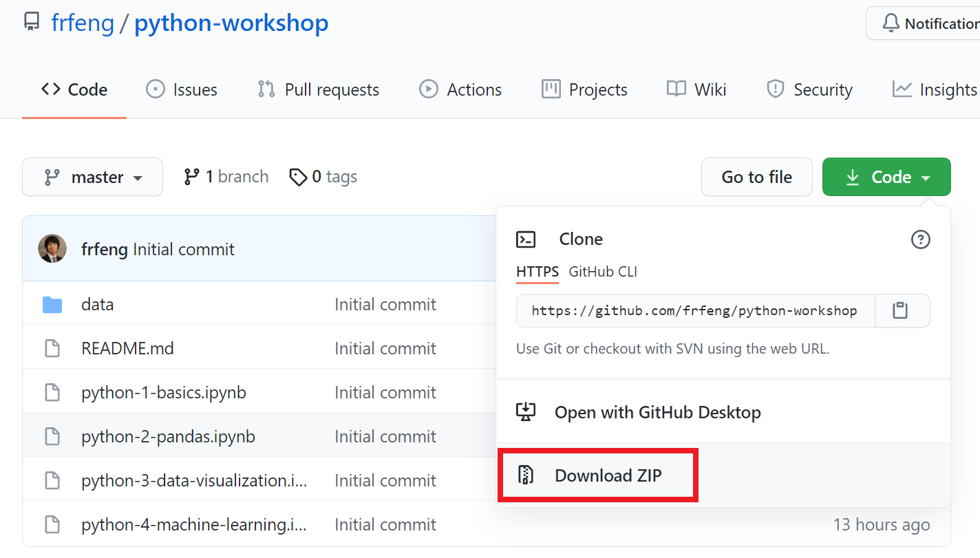980x558 pixels.
Task: Switch to the Code tab
Action: (74, 89)
